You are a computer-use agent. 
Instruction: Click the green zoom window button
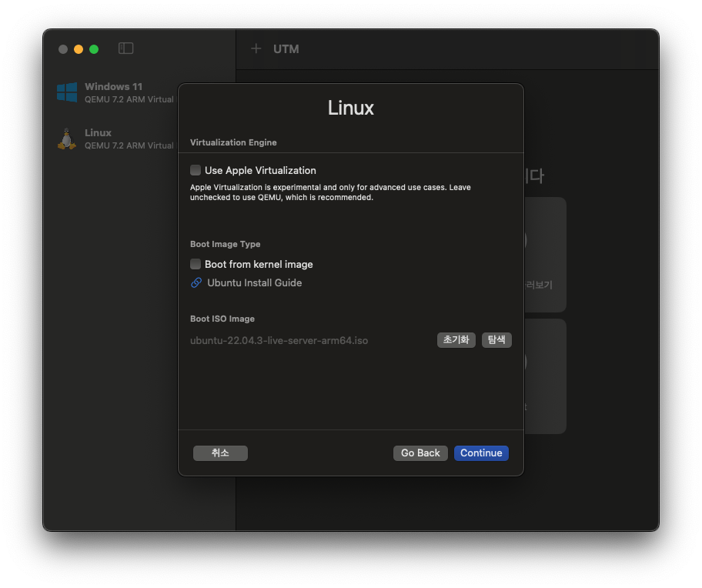click(x=94, y=49)
